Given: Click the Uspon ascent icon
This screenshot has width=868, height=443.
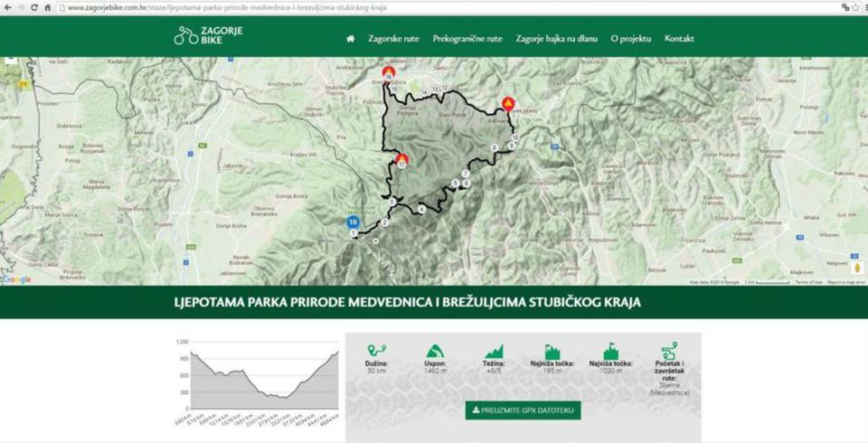Looking at the screenshot, I should coord(435,351).
